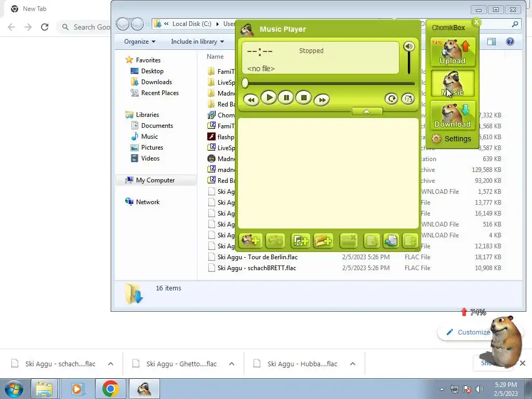The height and width of the screenshot is (399, 532).
Task: Add a folder to the playlist
Action: point(323,241)
